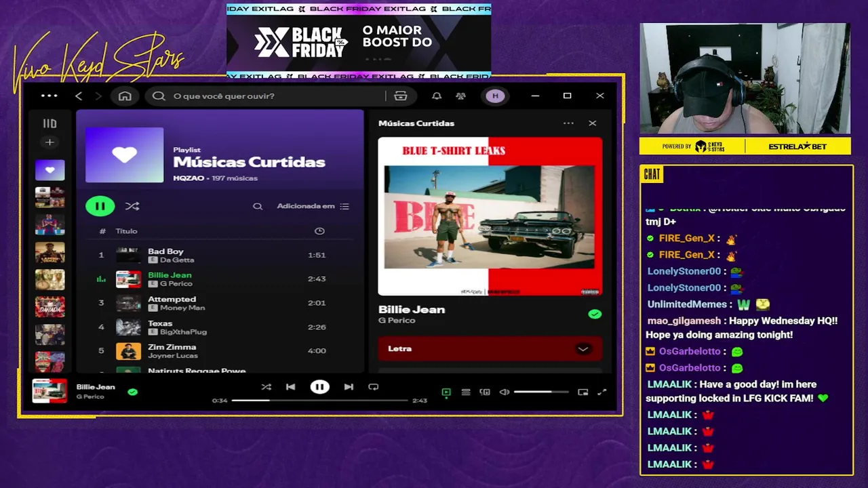Open the notifications bell
868x488 pixels.
coord(437,96)
